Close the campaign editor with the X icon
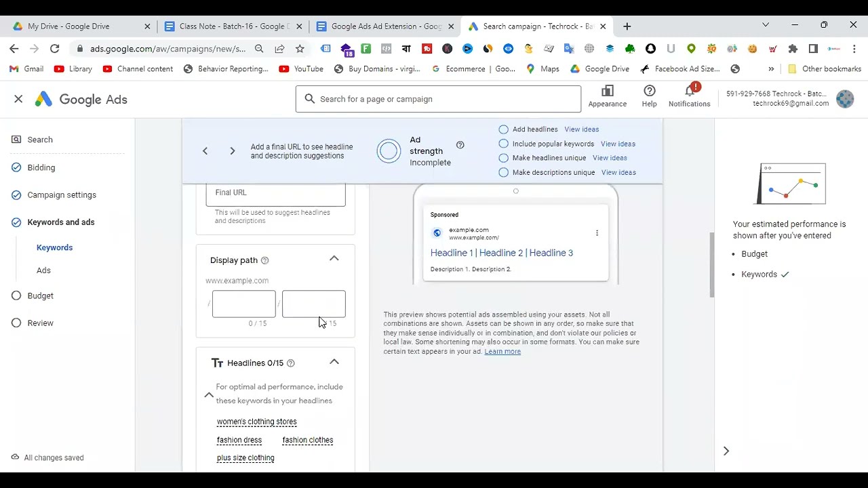The height and width of the screenshot is (488, 868). pyautogui.click(x=18, y=99)
